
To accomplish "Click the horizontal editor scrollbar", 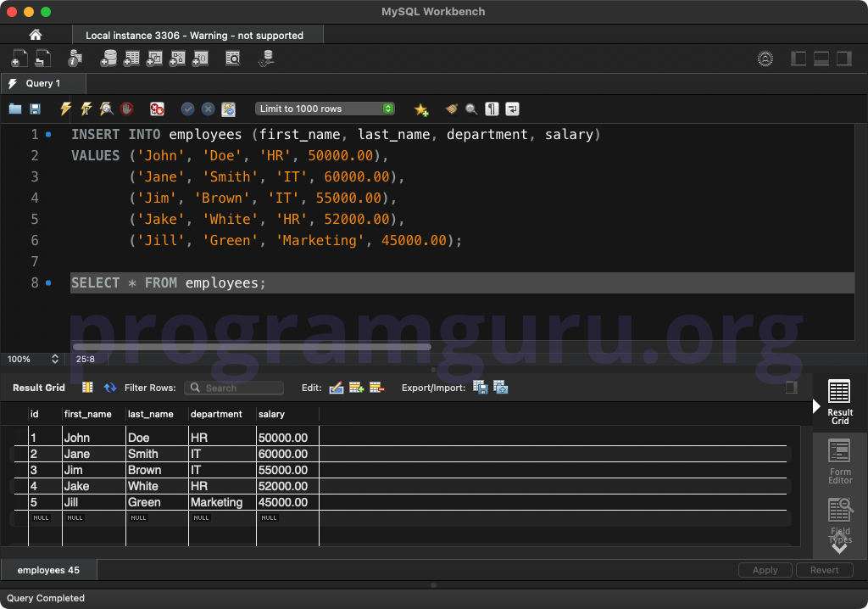I will [x=252, y=347].
